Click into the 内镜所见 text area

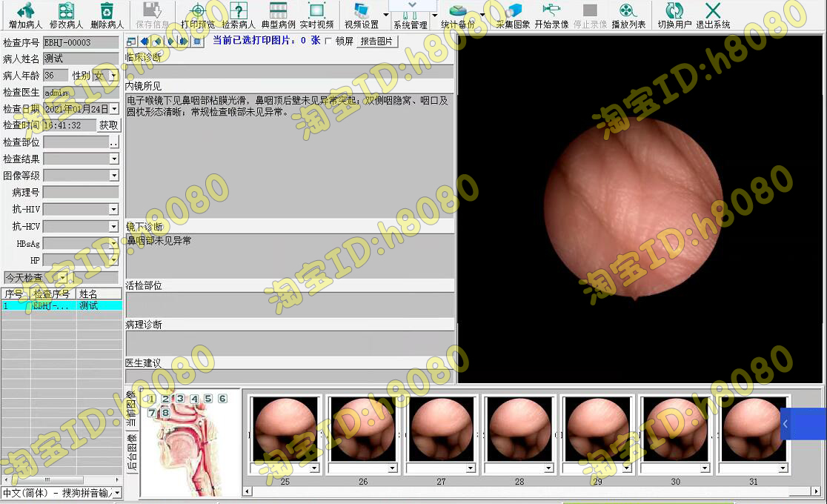[290, 156]
